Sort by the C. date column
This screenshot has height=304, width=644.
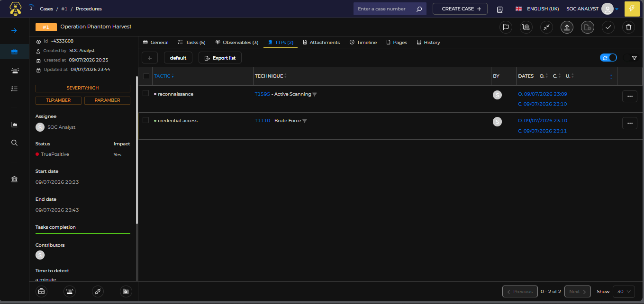pyautogui.click(x=556, y=76)
